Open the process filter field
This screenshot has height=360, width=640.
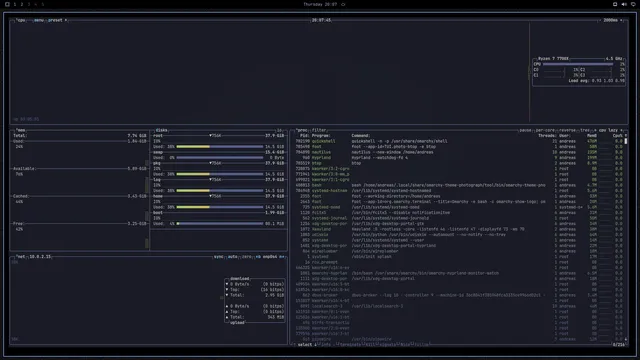(x=319, y=130)
